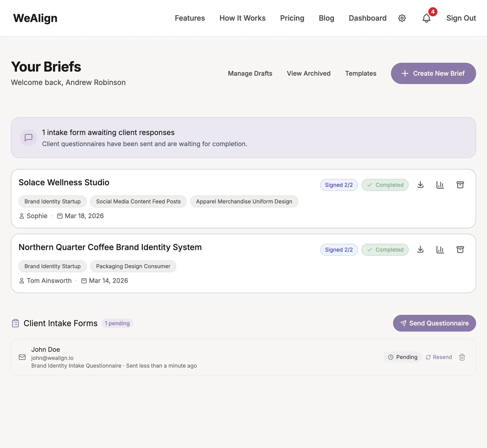Select the Brand Identity Startup tag on Solace brief

click(x=52, y=201)
